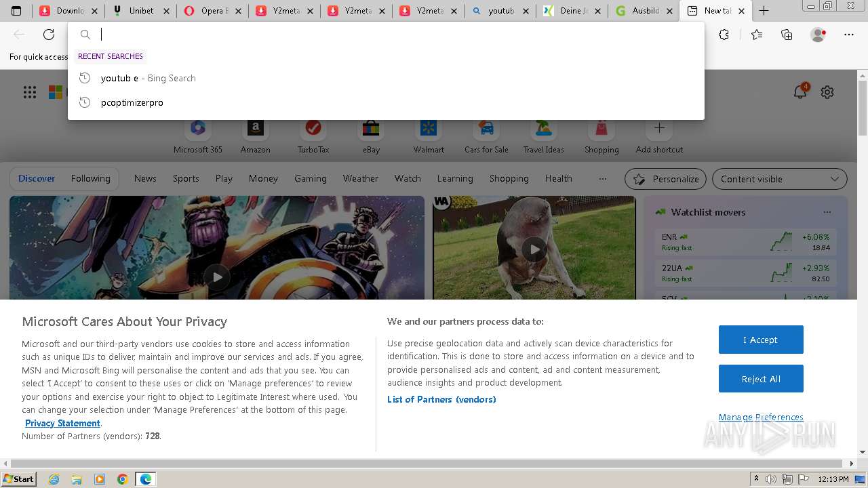Open the tab actions menu icon
Viewport: 868px width, 488px height.
[x=16, y=11]
